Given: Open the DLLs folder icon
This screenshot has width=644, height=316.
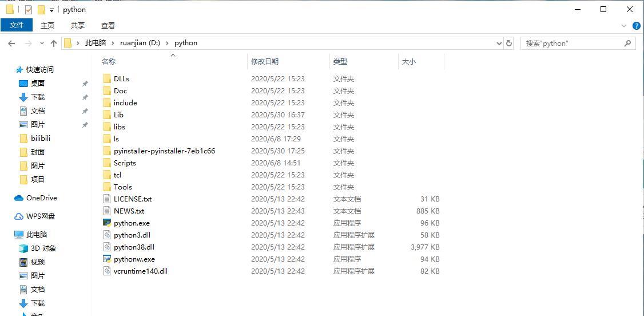Looking at the screenshot, I should tap(107, 78).
